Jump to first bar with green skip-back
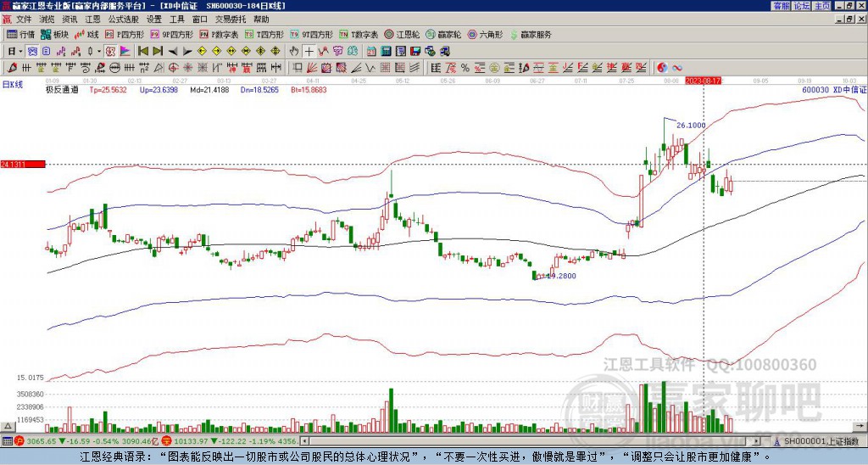Screen dimensions: 868x465 pos(143,52)
